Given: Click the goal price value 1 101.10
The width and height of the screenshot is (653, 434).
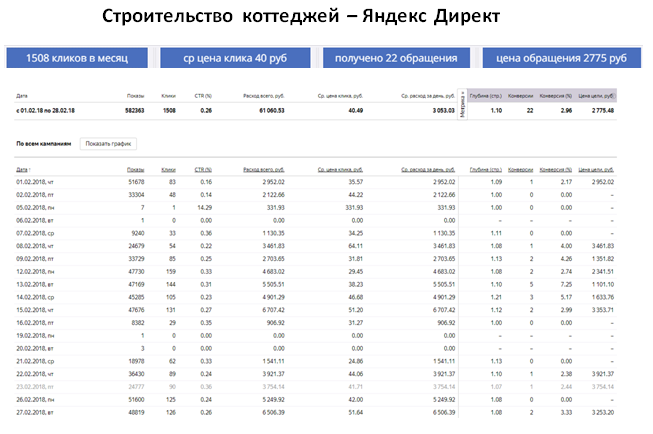Looking at the screenshot, I should 603,284.
